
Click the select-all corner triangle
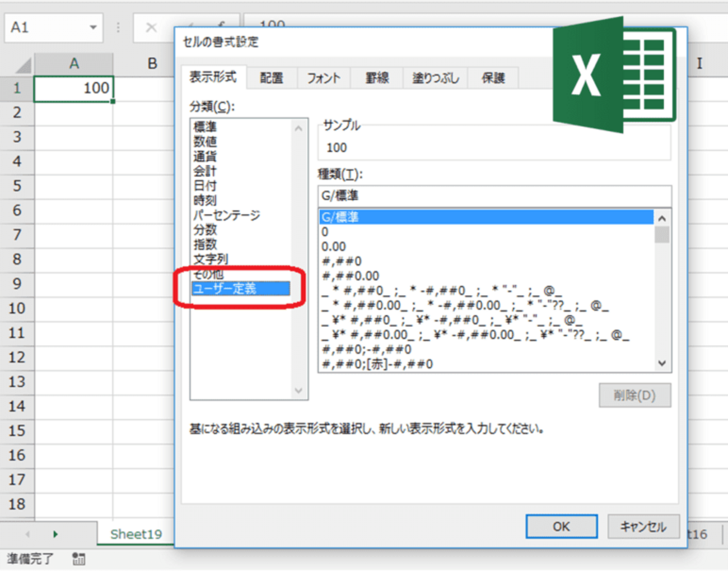coord(23,66)
